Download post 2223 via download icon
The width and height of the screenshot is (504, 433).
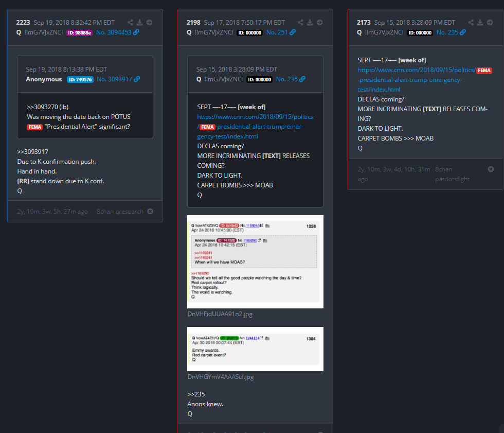[x=139, y=23]
